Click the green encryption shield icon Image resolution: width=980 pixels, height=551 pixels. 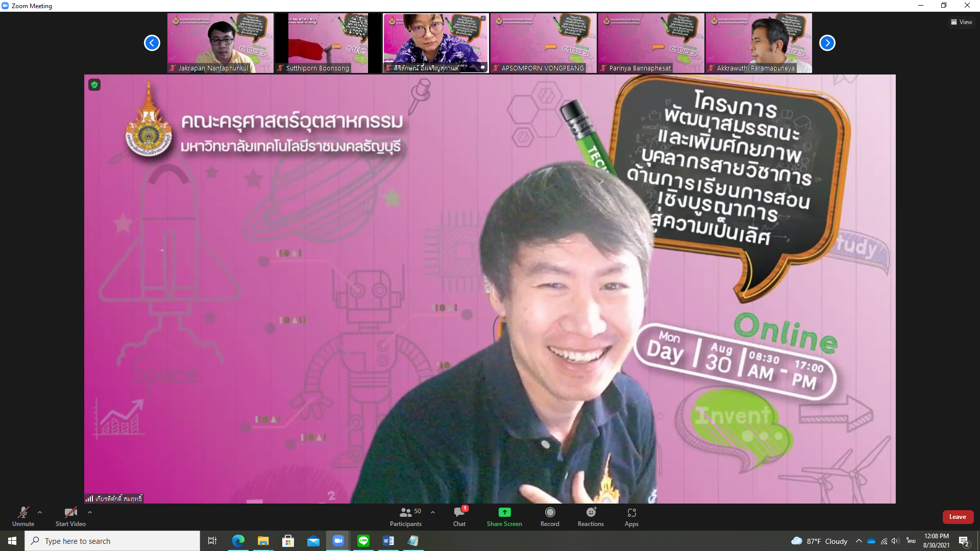click(x=94, y=85)
